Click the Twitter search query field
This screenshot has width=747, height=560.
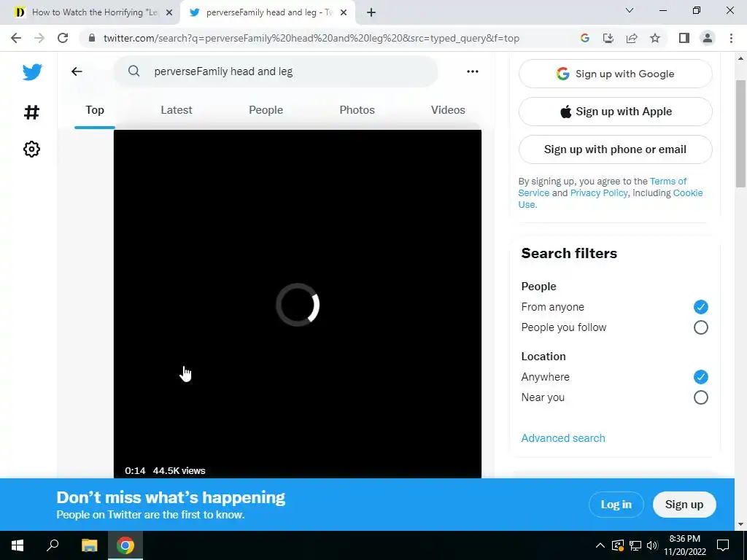tap(276, 71)
